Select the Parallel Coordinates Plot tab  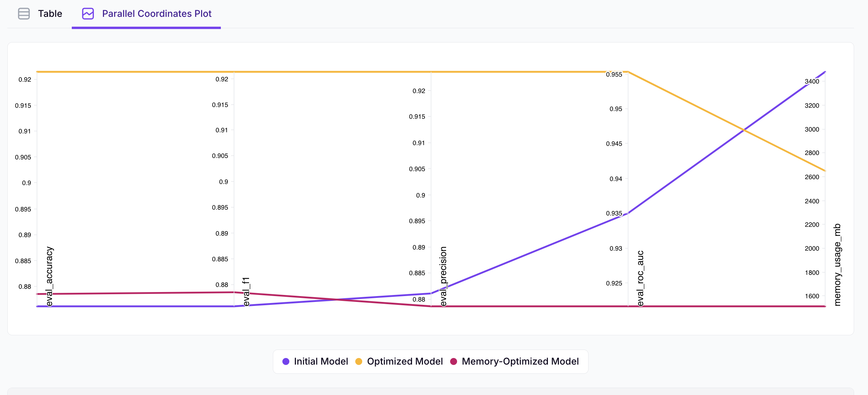click(156, 14)
